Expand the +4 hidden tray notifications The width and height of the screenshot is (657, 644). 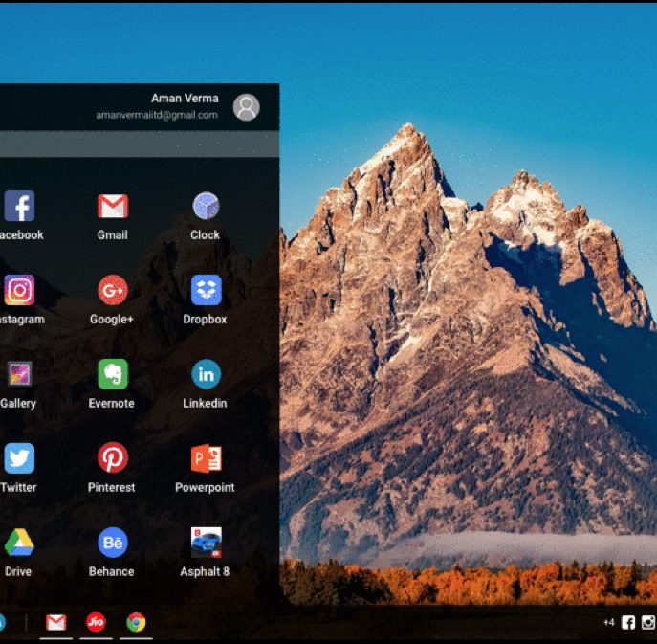click(608, 623)
